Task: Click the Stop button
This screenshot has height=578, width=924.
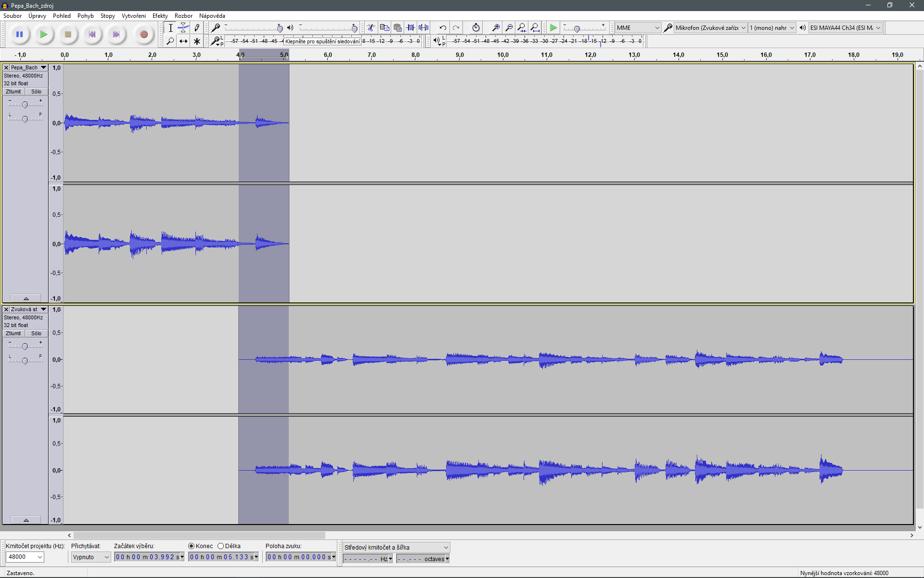Action: point(68,34)
